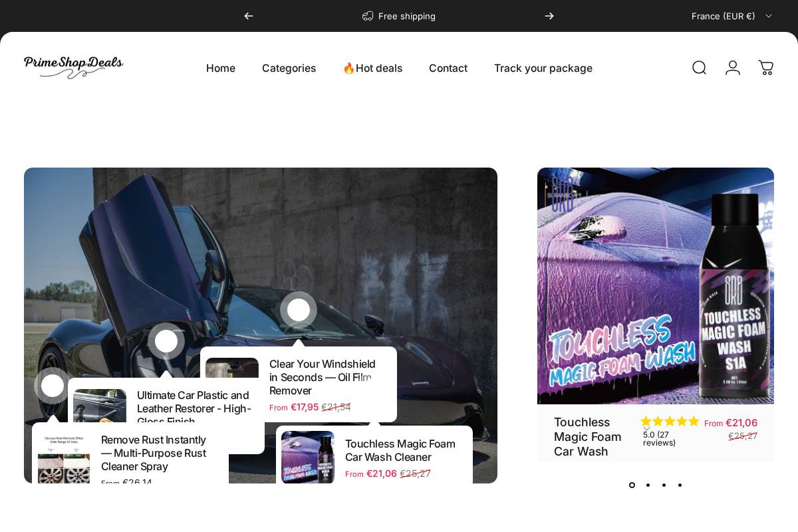Open France (EUR €) country selector
Viewport: 798px width, 532px height.
(x=731, y=16)
